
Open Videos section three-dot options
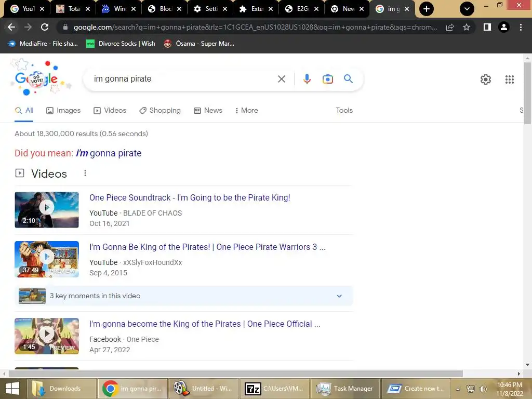point(85,174)
